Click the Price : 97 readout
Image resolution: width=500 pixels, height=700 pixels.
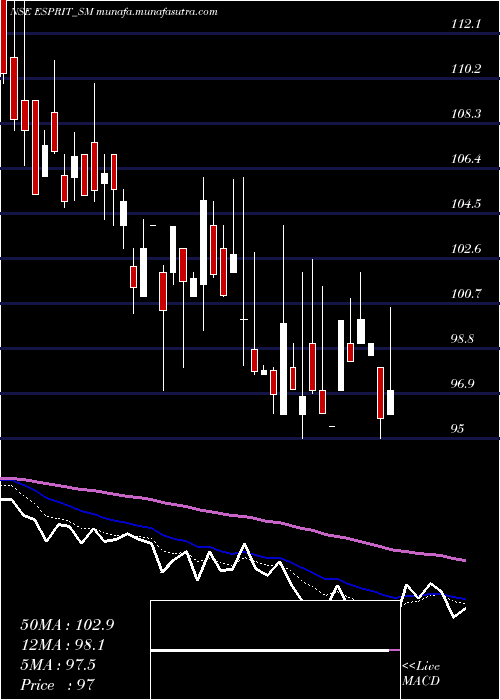(58, 685)
